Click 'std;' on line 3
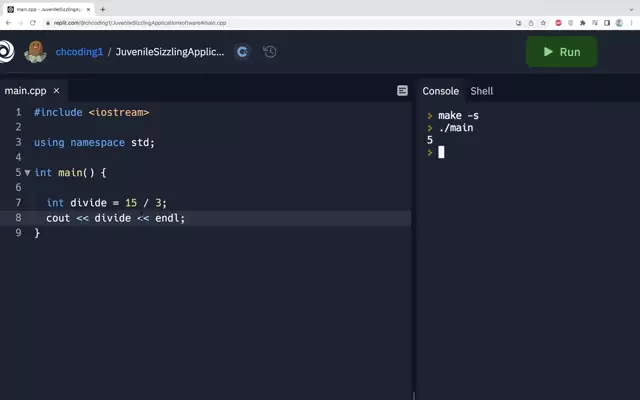The image size is (640, 400). point(143,142)
